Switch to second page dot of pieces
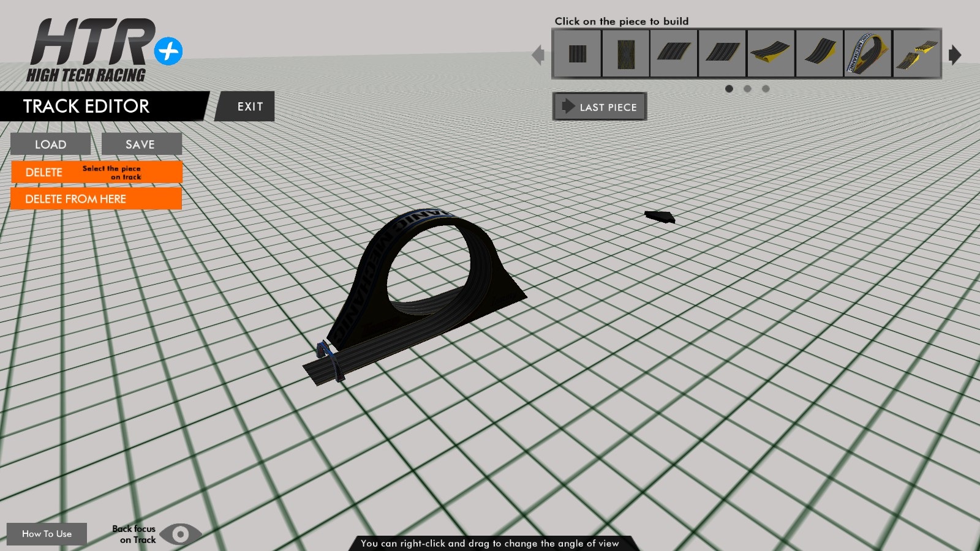This screenshot has width=980, height=551. point(747,89)
